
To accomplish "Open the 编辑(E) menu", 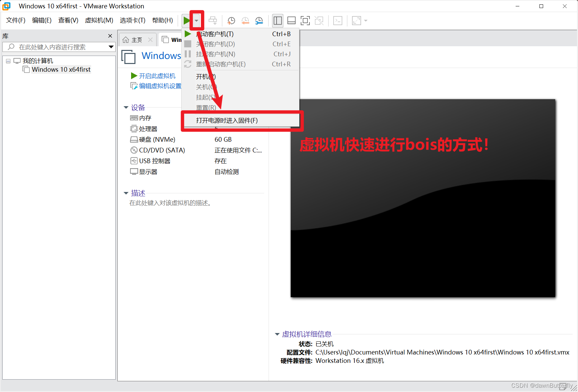I will coord(42,20).
